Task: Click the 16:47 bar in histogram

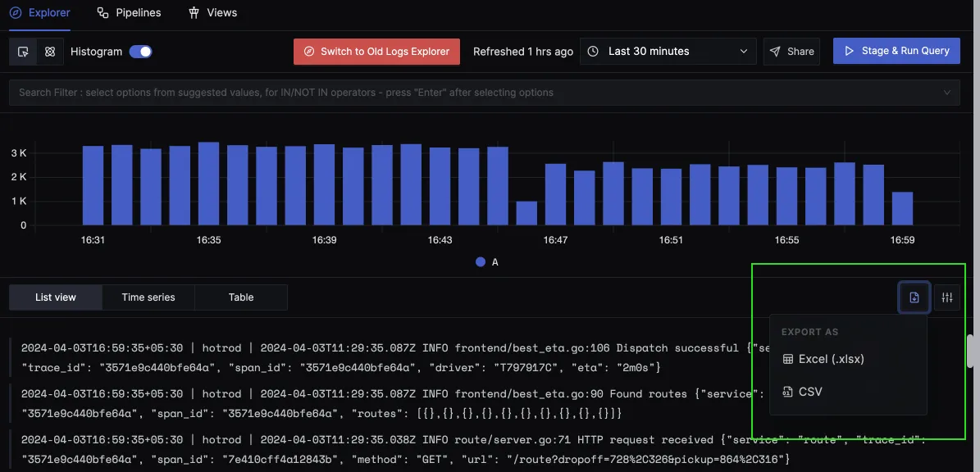Action: tap(556, 194)
